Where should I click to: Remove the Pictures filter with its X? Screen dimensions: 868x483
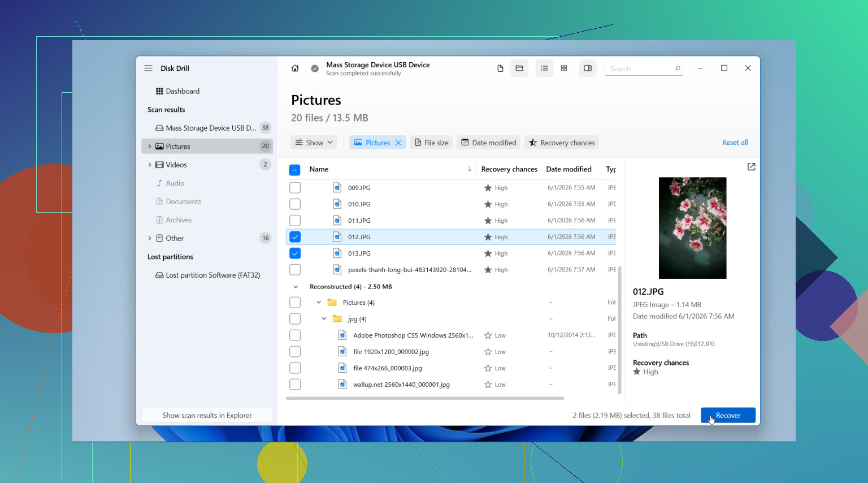tap(398, 143)
